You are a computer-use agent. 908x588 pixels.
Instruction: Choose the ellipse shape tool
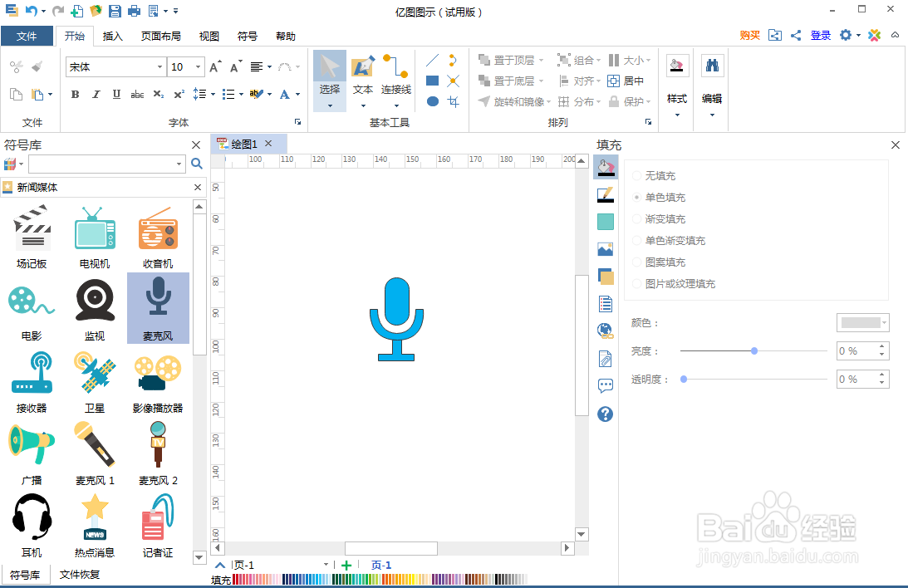point(432,101)
